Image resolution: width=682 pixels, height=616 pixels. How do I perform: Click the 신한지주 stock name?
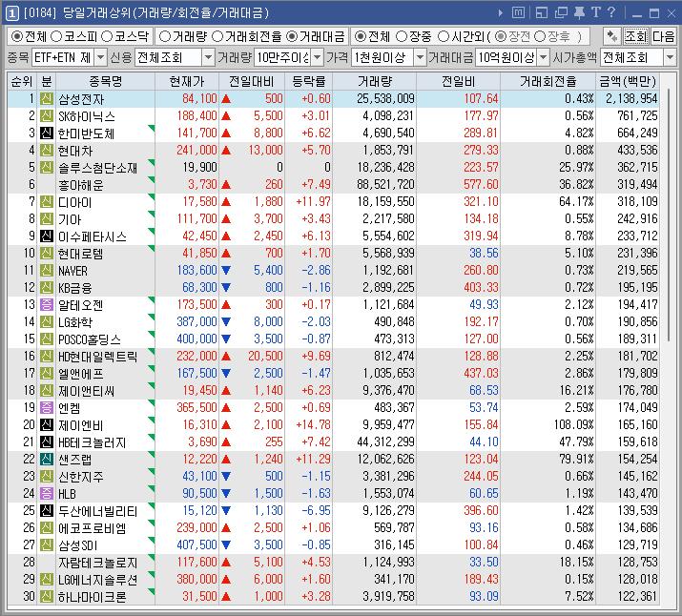coord(81,477)
